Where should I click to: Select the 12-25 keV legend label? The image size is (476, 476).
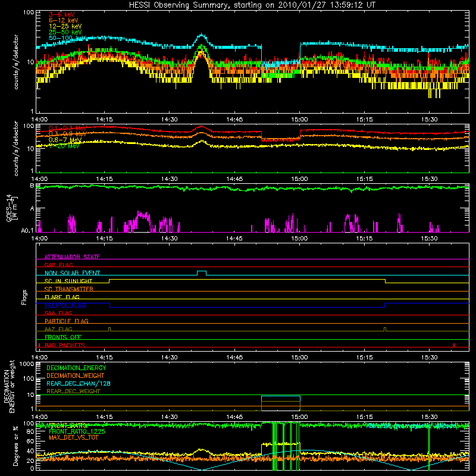(65, 26)
